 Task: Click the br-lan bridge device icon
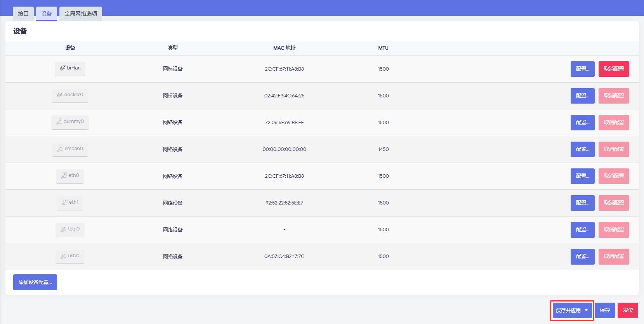[x=62, y=68]
